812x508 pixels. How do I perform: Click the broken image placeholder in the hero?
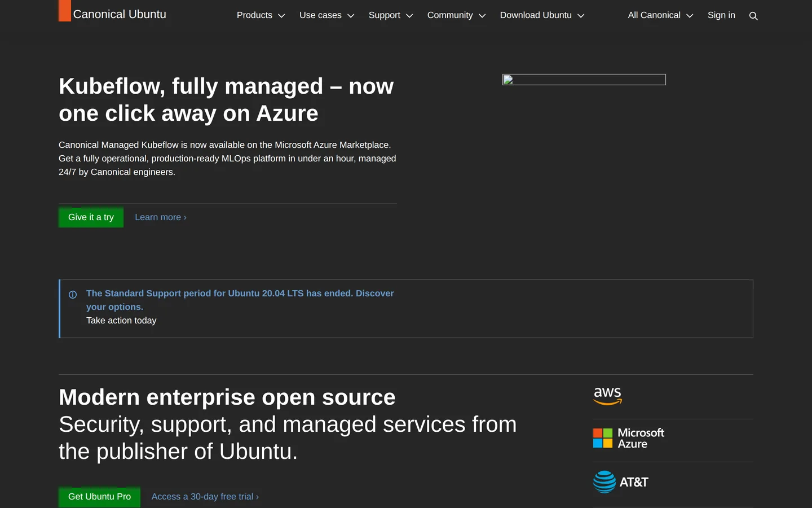[584, 80]
